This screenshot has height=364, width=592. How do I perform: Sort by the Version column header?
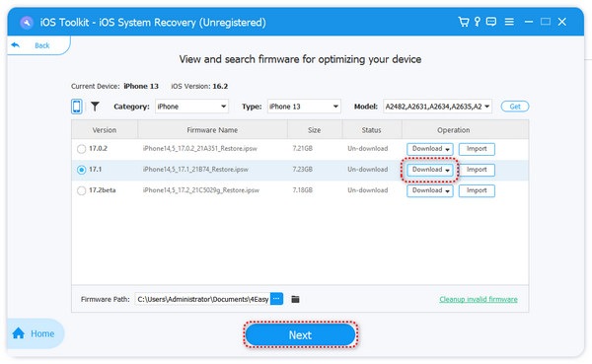[105, 130]
